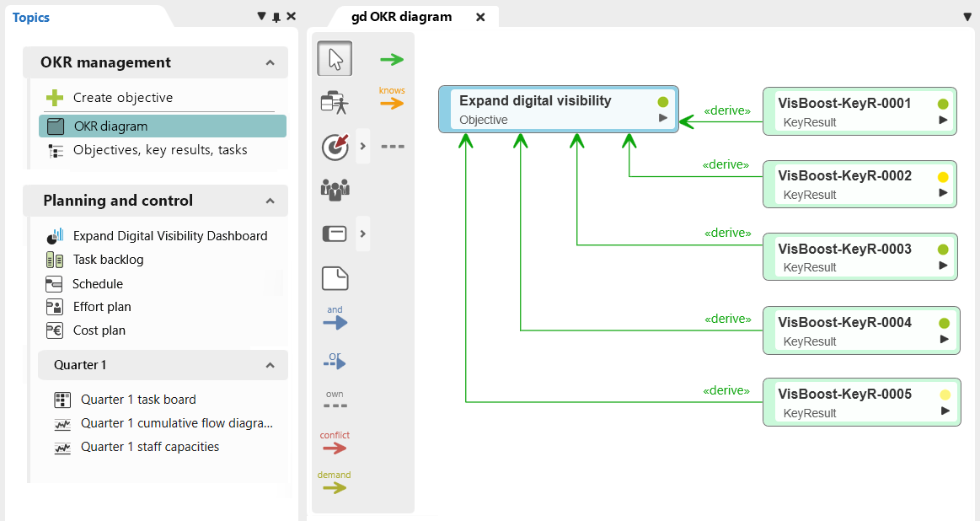Click the Task backlog icon
Viewport: 980px width, 521px height.
pyautogui.click(x=55, y=260)
